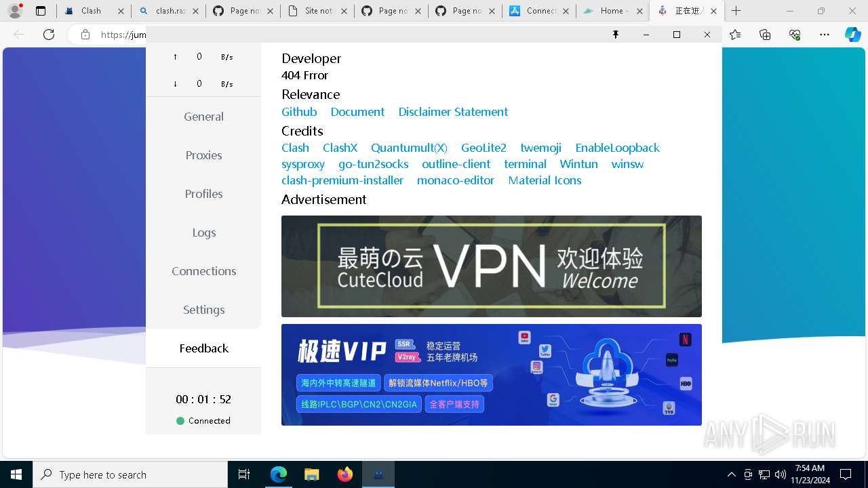Viewport: 868px width, 488px height.
Task: Show Connections section
Action: (x=203, y=271)
